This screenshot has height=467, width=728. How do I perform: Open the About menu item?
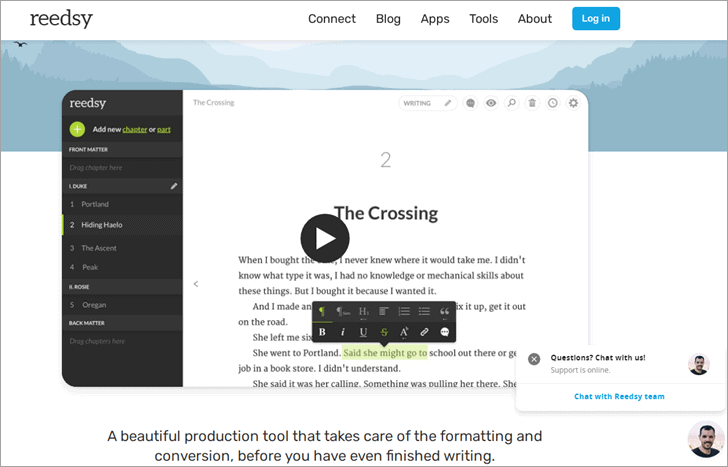tap(534, 19)
